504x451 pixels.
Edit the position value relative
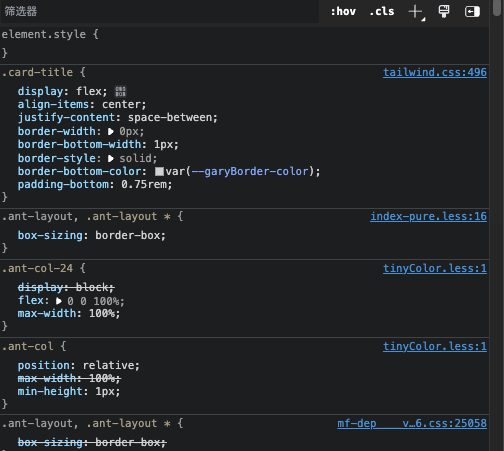pyautogui.click(x=108, y=365)
